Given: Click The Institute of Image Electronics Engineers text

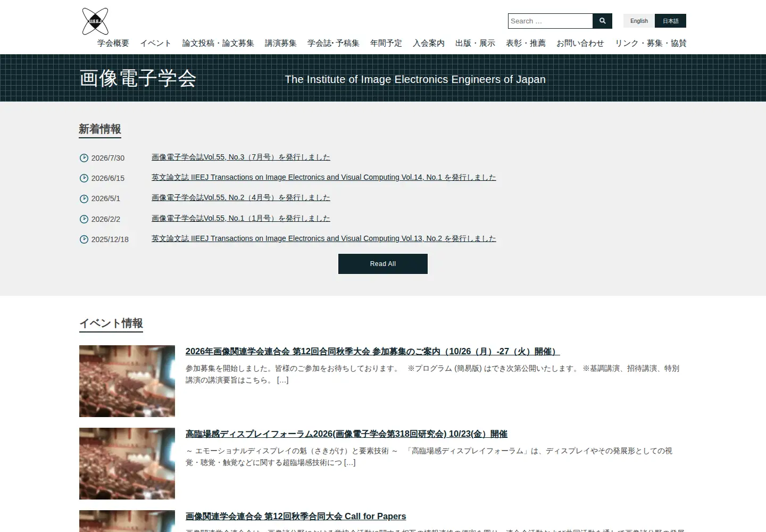Looking at the screenshot, I should click(415, 79).
